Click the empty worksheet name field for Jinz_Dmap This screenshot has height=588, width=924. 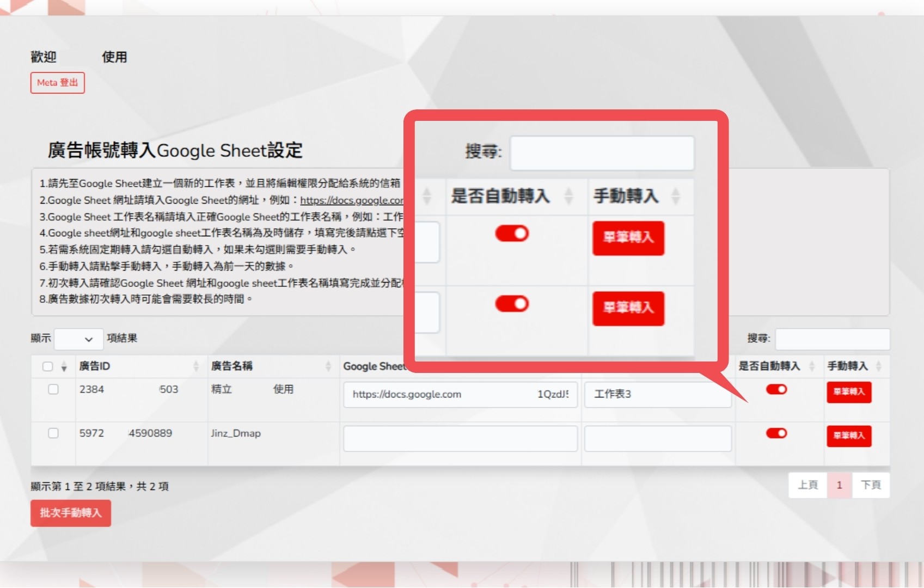657,438
